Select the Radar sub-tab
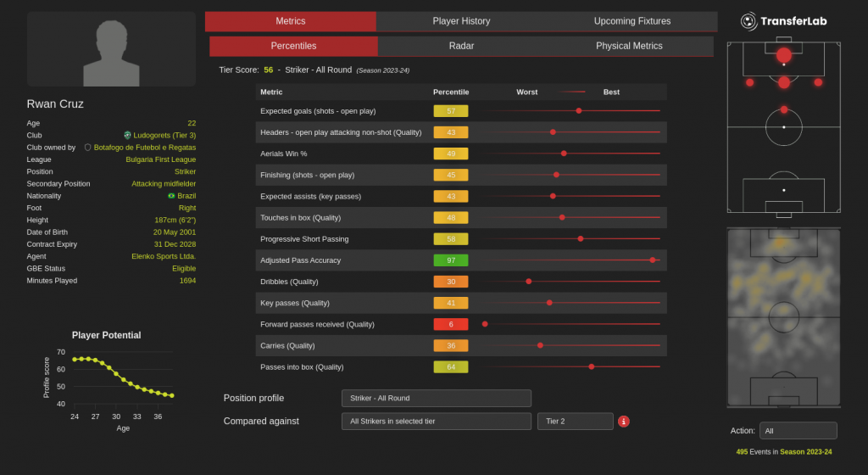This screenshot has height=475, width=868. [x=461, y=46]
